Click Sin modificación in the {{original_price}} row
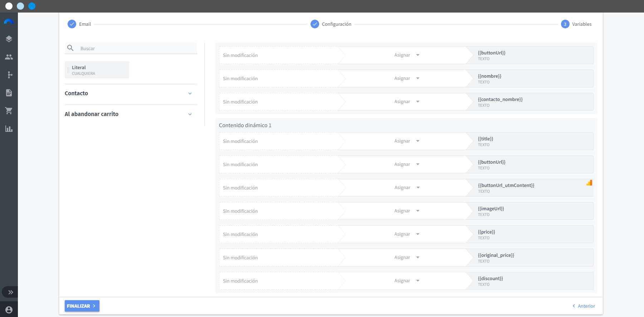 pos(240,258)
